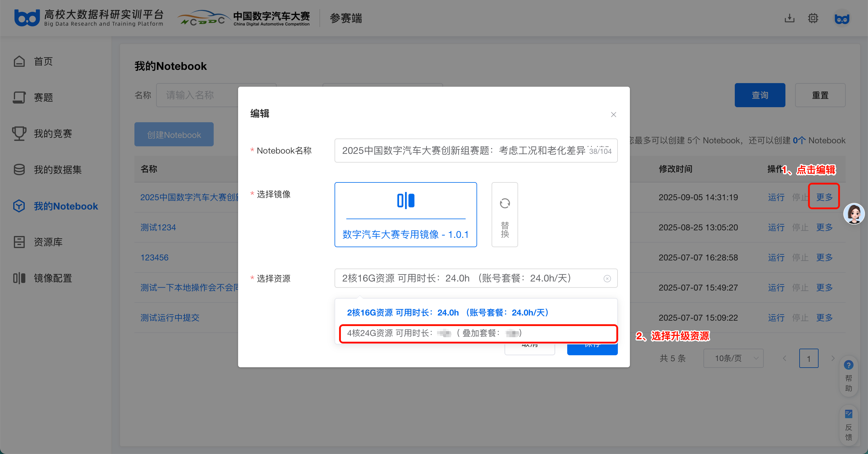Open the 10条/页 page size dropdown
868x454 pixels.
pyautogui.click(x=733, y=359)
